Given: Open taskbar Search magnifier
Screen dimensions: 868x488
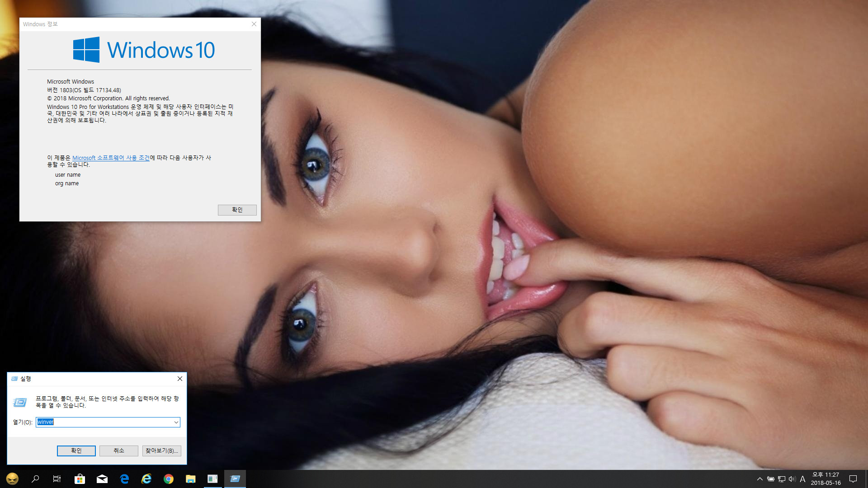Looking at the screenshot, I should [x=35, y=479].
